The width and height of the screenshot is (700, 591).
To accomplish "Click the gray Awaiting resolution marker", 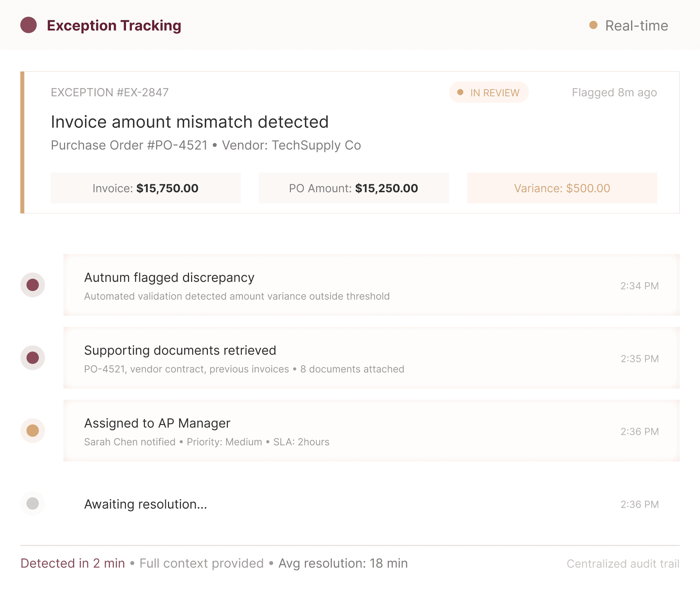I will tap(33, 503).
